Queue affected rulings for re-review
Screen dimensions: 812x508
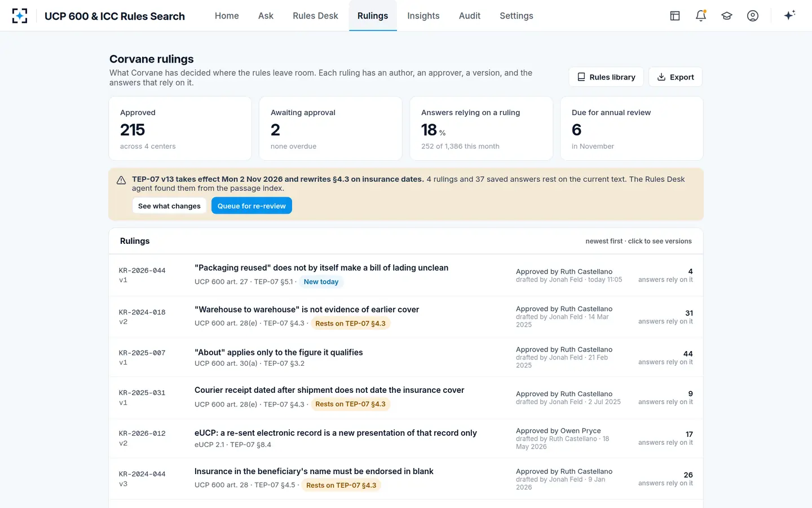pyautogui.click(x=251, y=206)
